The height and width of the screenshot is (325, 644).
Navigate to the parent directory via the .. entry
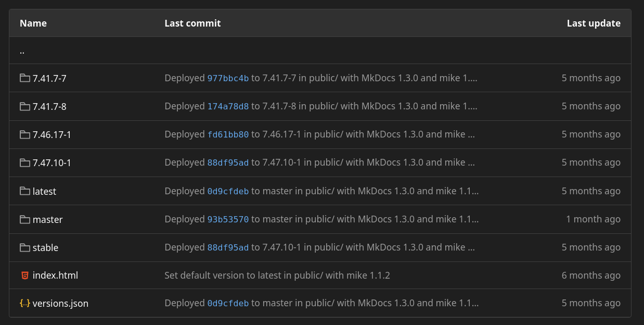point(21,50)
